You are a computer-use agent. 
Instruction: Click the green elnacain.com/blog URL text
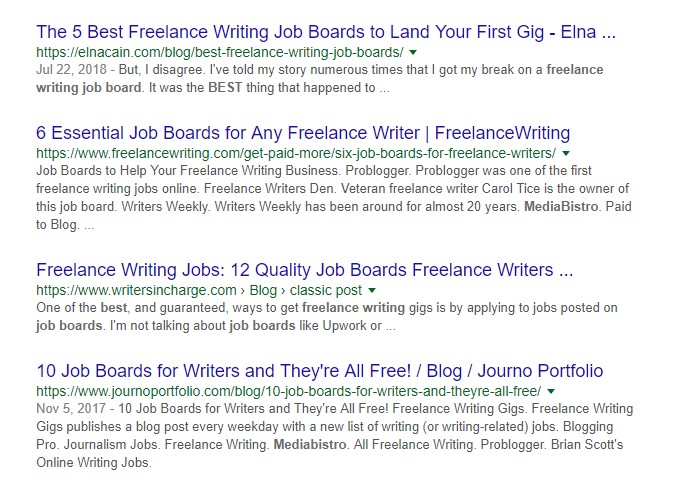click(x=220, y=53)
